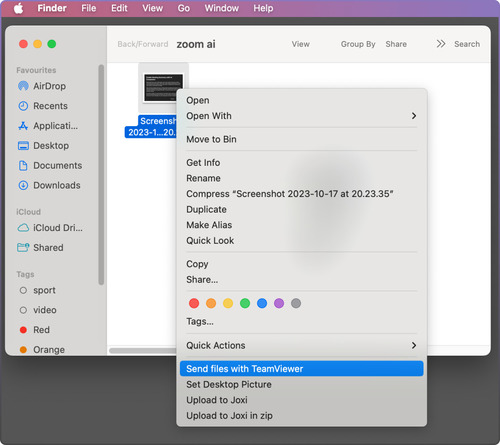The width and height of the screenshot is (500, 445).
Task: Expand the Open With submenu arrow
Action: coord(414,116)
